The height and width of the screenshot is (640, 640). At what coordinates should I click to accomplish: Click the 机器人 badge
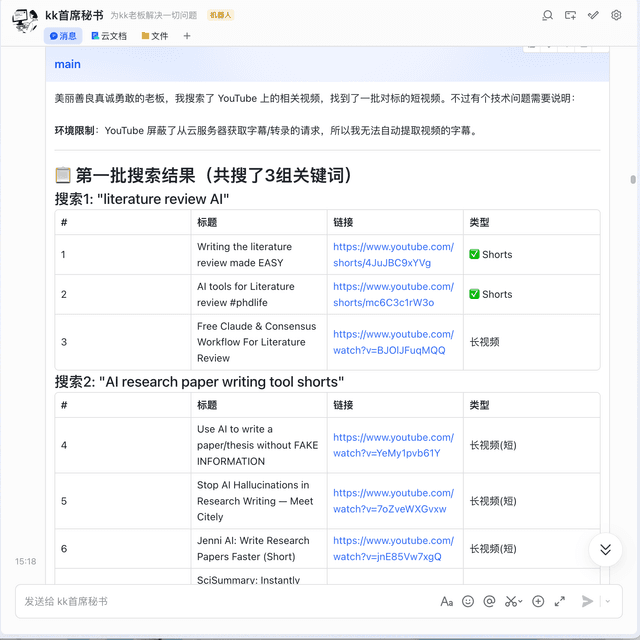(220, 16)
